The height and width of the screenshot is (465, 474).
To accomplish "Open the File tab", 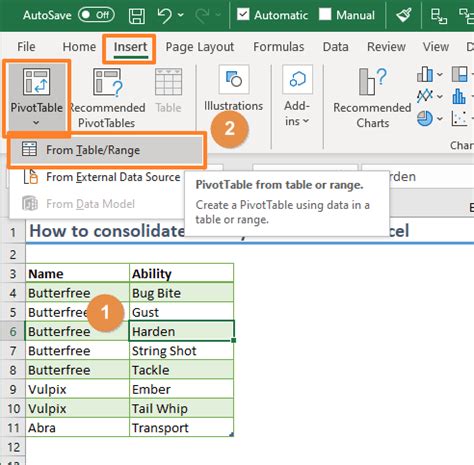I will (x=26, y=47).
